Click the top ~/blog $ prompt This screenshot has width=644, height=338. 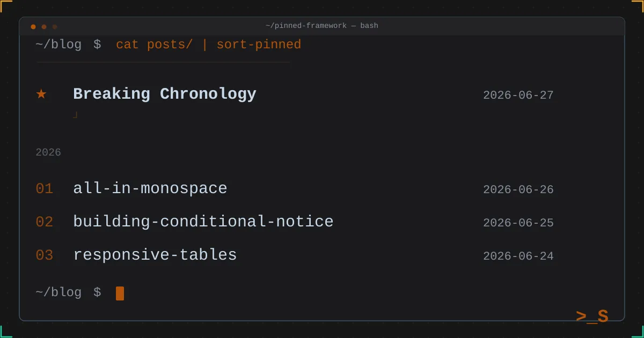tap(68, 45)
